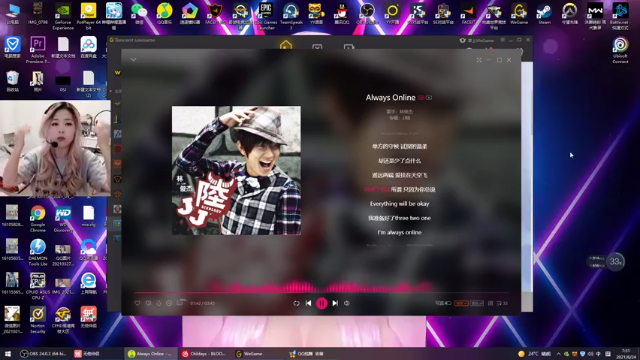This screenshot has width=640, height=360.
Task: Open the Recycle Bin
Action: pos(12,81)
